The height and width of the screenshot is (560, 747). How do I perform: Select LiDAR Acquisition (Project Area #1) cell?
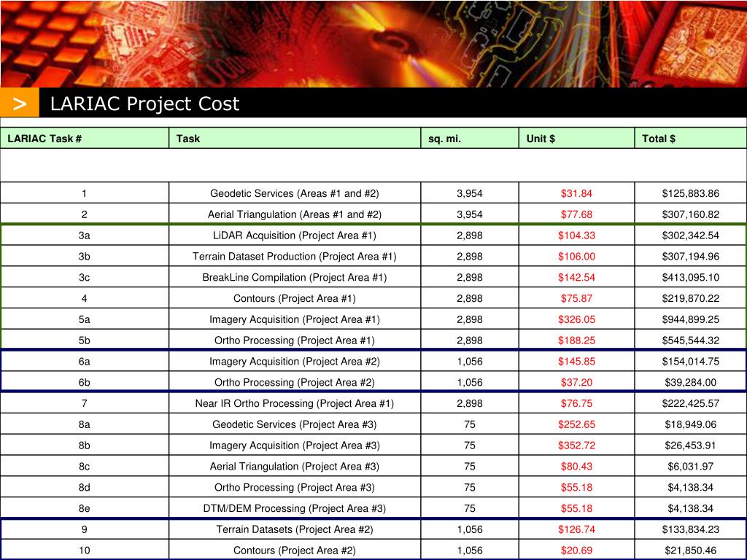(x=295, y=236)
